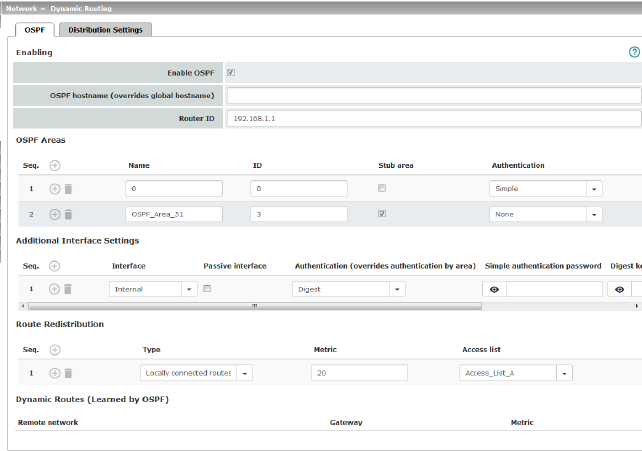Open Access list dropdown showing Access_List_A
642x451 pixels.
(516, 373)
